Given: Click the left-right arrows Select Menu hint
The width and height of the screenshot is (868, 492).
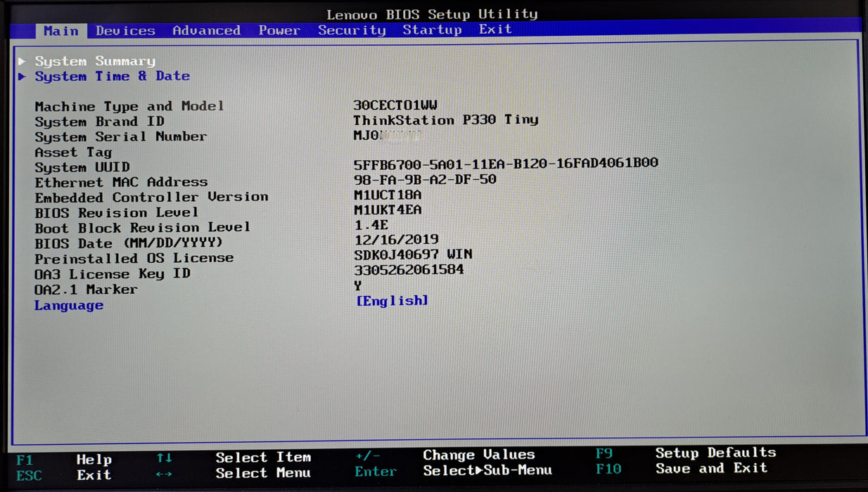Looking at the screenshot, I should click(x=234, y=473).
